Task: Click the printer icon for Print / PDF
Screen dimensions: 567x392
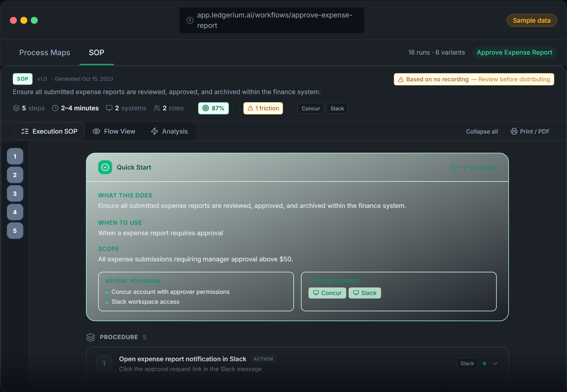Action: tap(514, 131)
